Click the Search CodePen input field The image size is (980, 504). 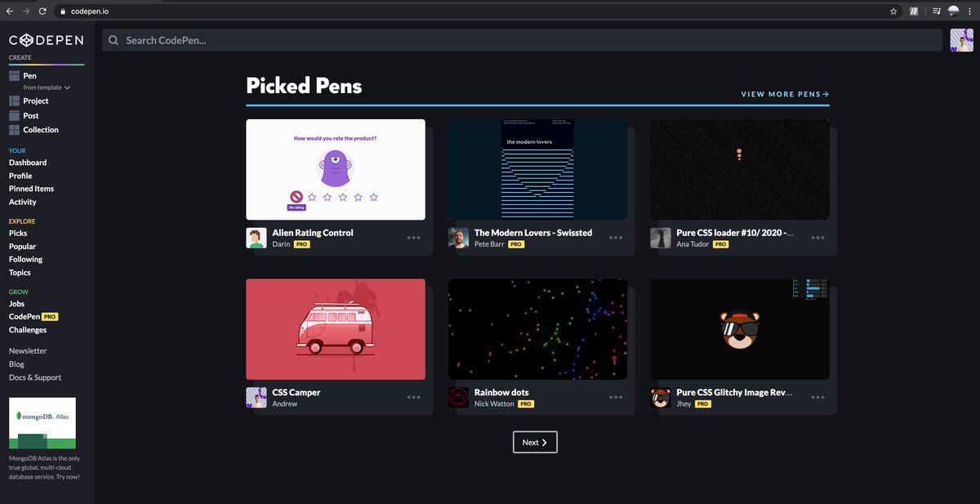(523, 40)
